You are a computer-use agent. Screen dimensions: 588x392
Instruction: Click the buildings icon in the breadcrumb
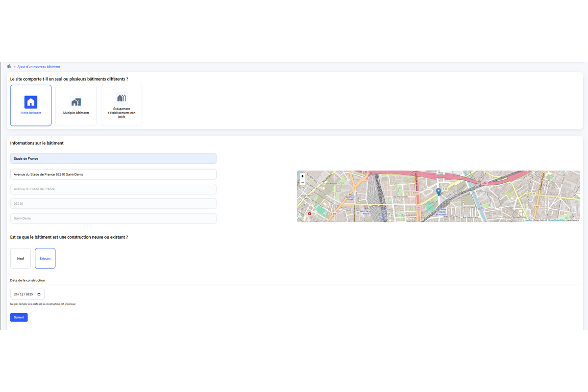[9, 66]
